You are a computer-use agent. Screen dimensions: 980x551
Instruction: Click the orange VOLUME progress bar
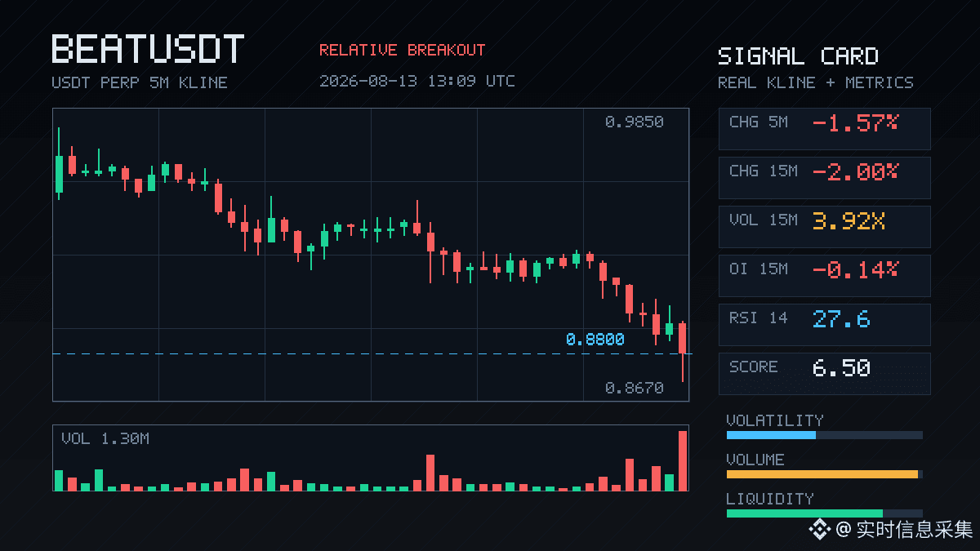point(824,474)
